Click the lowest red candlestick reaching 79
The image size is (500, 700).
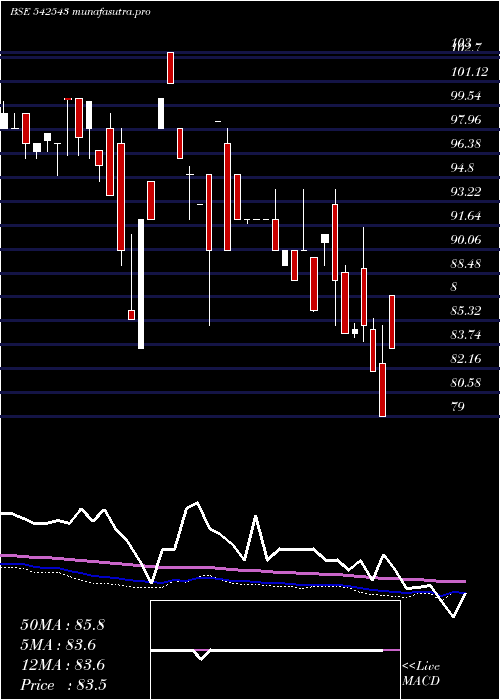point(383,390)
